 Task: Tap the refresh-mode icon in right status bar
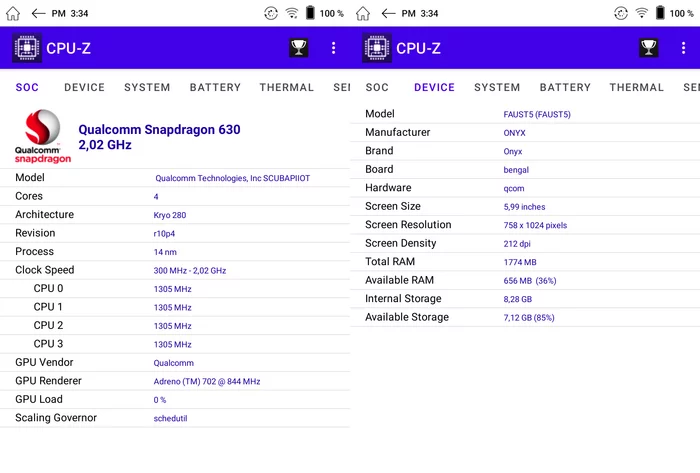[621, 13]
